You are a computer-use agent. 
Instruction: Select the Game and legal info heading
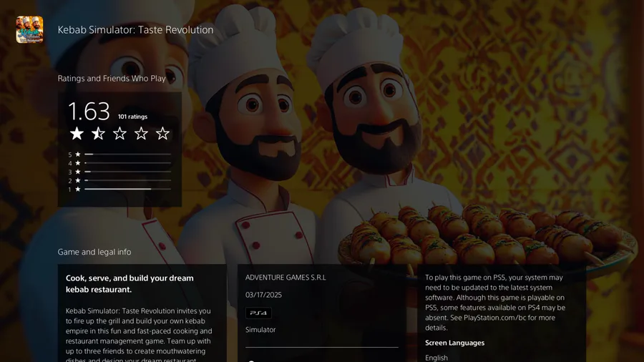[x=94, y=252]
